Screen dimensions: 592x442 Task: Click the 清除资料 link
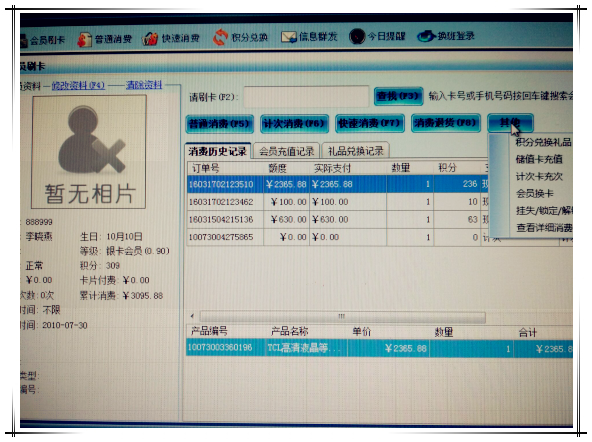(x=144, y=85)
